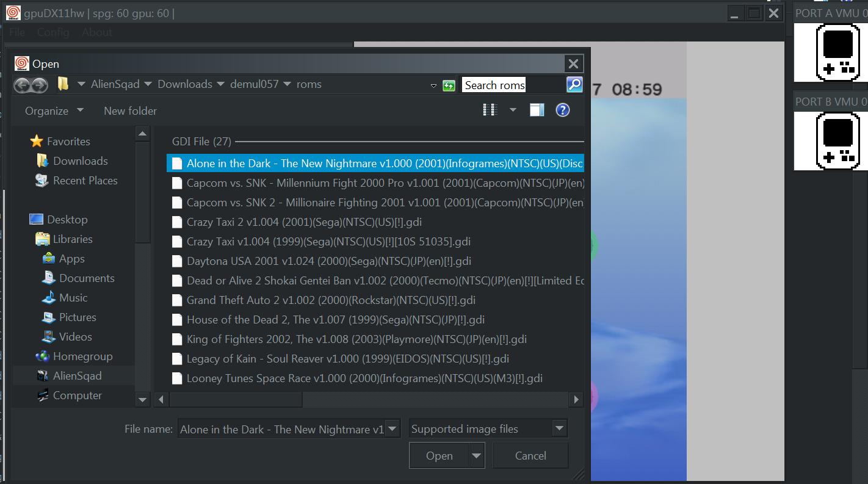Click the Desktop icon in sidebar

pos(37,219)
